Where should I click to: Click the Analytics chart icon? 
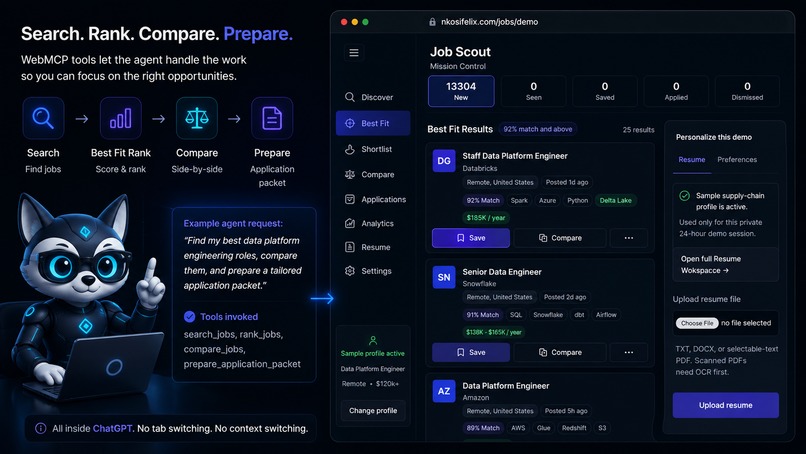(350, 223)
